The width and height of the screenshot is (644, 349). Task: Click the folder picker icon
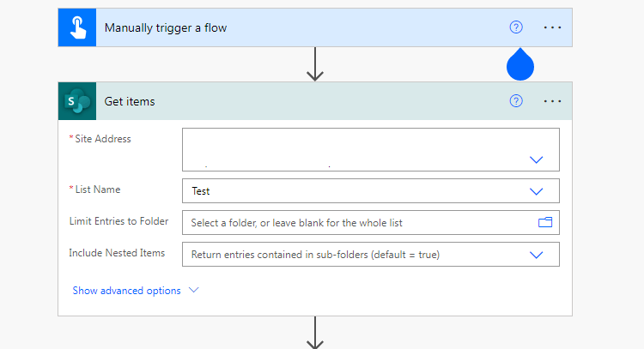545,222
